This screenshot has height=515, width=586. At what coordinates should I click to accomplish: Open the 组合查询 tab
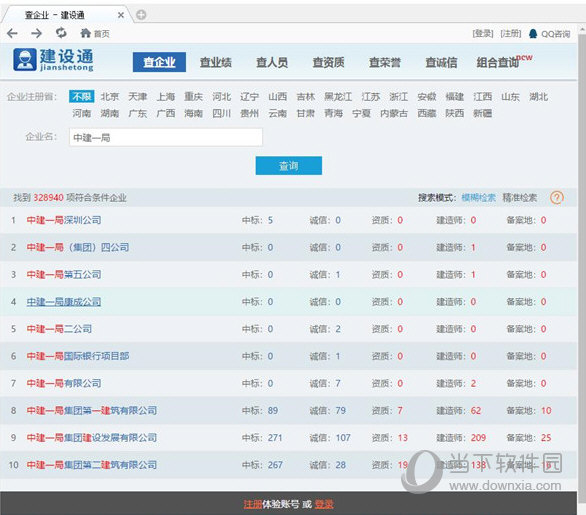tap(498, 62)
